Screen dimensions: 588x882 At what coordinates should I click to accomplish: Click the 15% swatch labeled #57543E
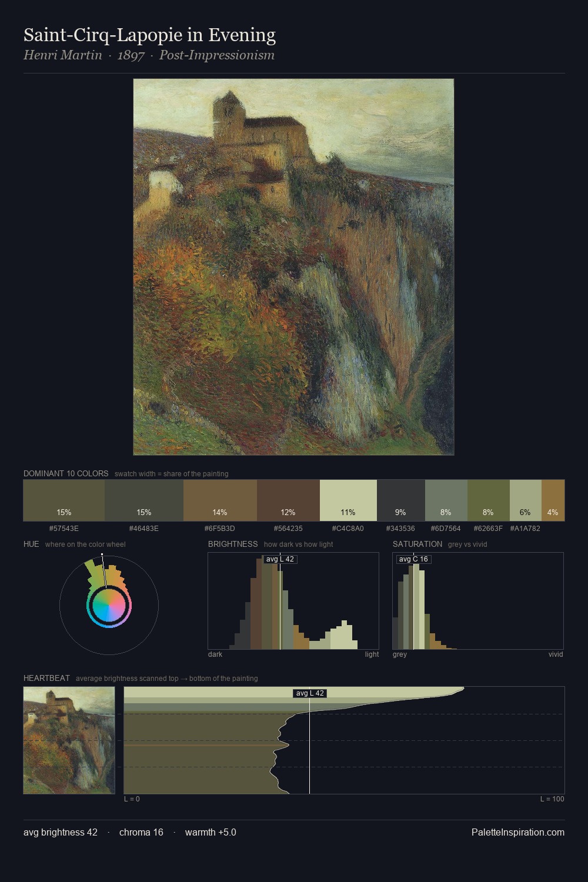(64, 500)
